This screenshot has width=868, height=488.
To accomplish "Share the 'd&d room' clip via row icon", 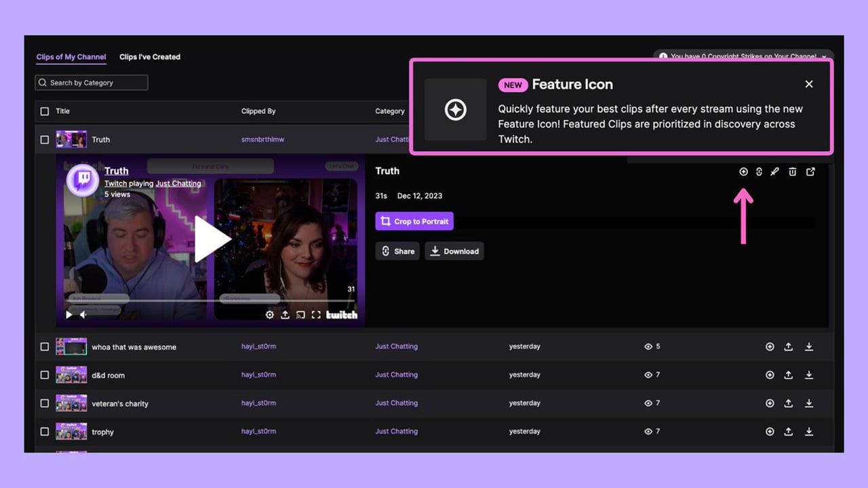I will tap(789, 375).
